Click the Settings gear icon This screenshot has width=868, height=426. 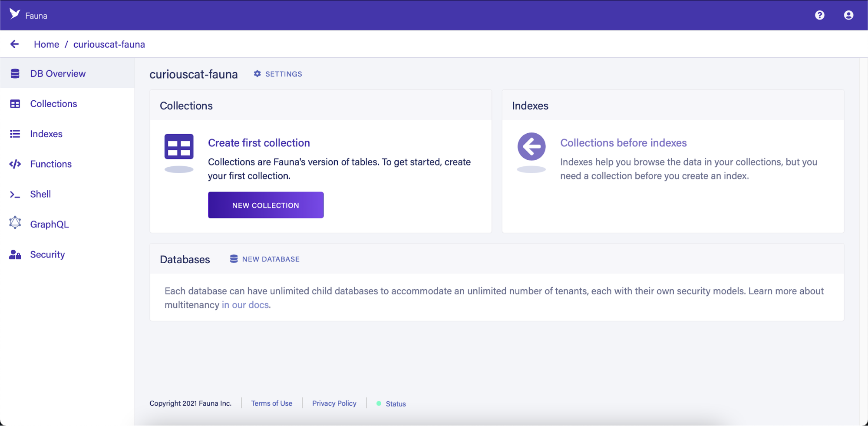257,74
